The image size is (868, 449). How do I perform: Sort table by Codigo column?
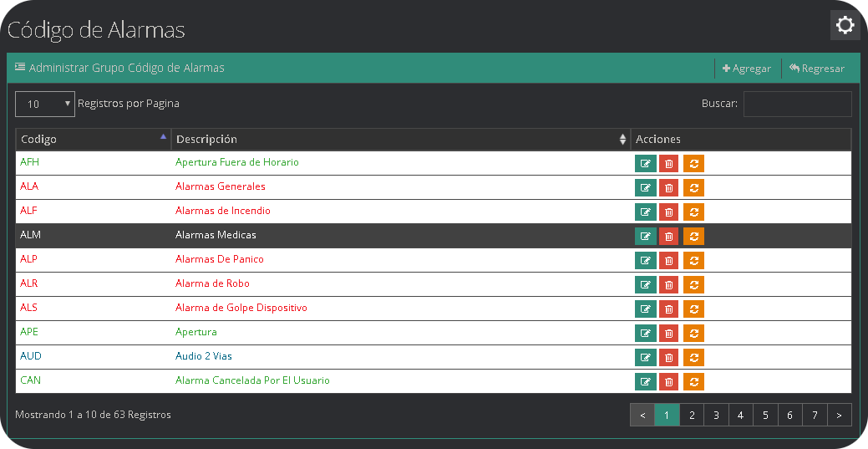pos(93,140)
